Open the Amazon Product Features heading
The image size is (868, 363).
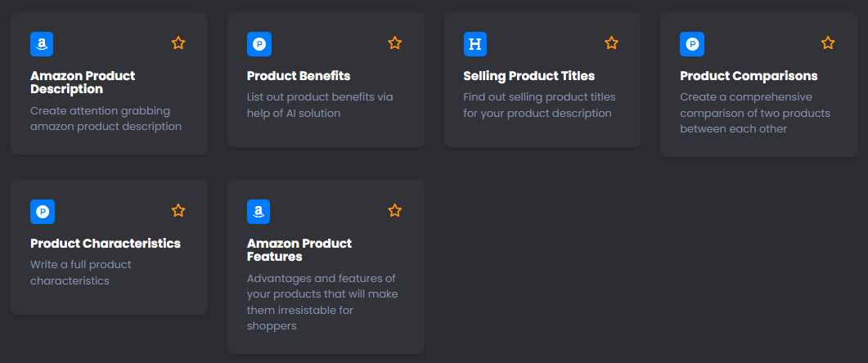299,249
